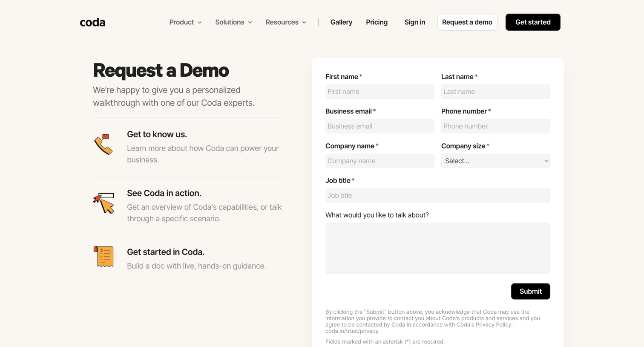Click the Get started button
This screenshot has height=347, width=644.
point(533,22)
